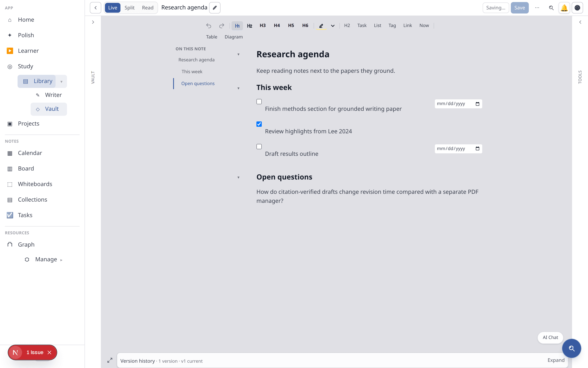The image size is (588, 368).
Task: Open Study in sidebar
Action: pyautogui.click(x=26, y=66)
